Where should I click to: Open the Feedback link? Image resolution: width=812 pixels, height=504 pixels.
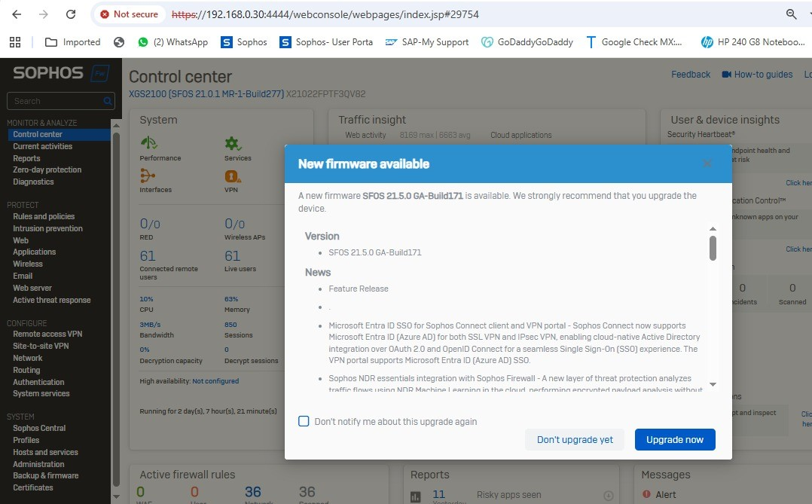pyautogui.click(x=691, y=75)
